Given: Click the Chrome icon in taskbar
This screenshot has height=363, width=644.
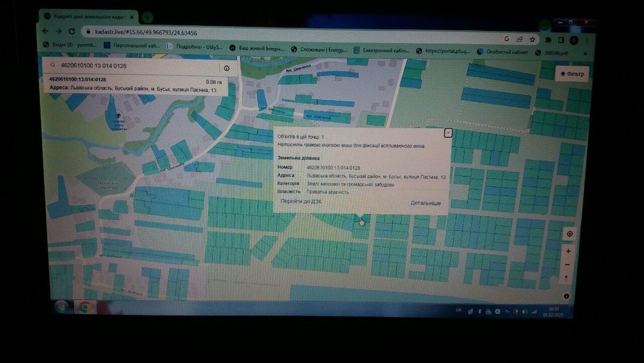Looking at the screenshot, I should click(x=85, y=307).
